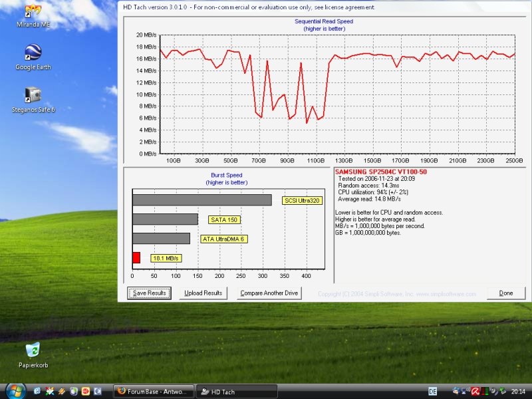The height and width of the screenshot is (399, 532).
Task: Click Upload Results button
Action: point(203,293)
